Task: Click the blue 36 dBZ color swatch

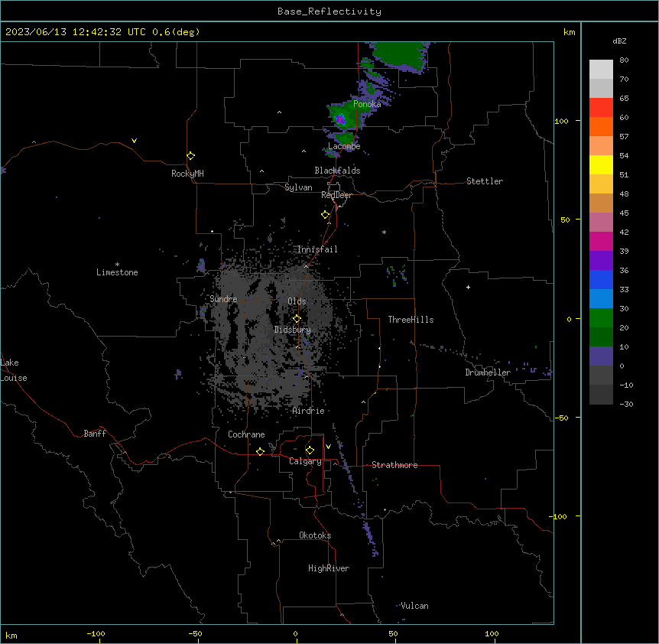Action: (601, 279)
